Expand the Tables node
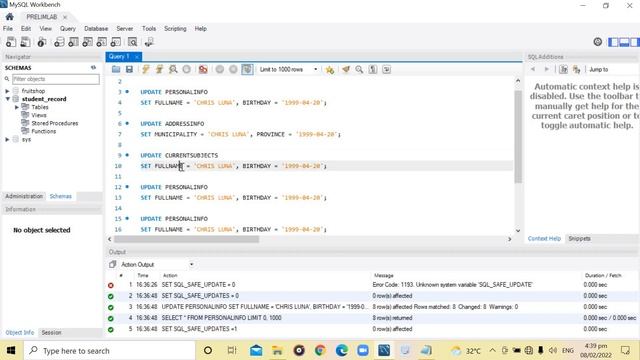 click(17, 107)
